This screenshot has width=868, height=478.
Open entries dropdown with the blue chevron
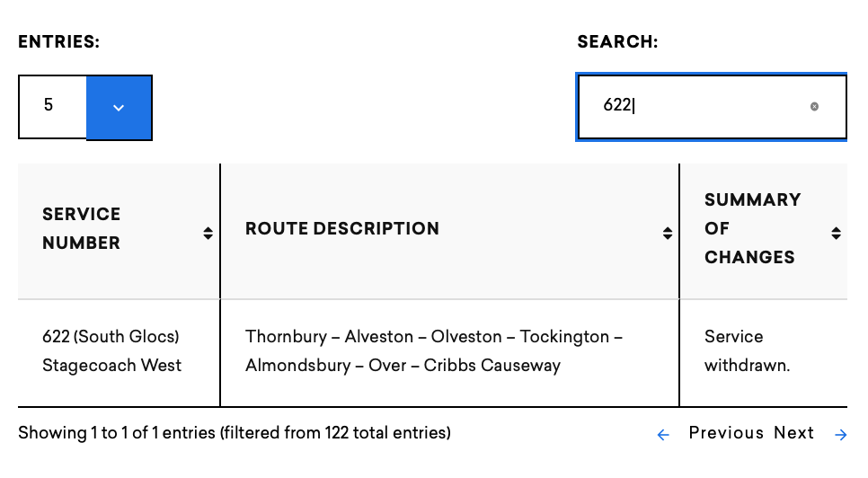(119, 108)
